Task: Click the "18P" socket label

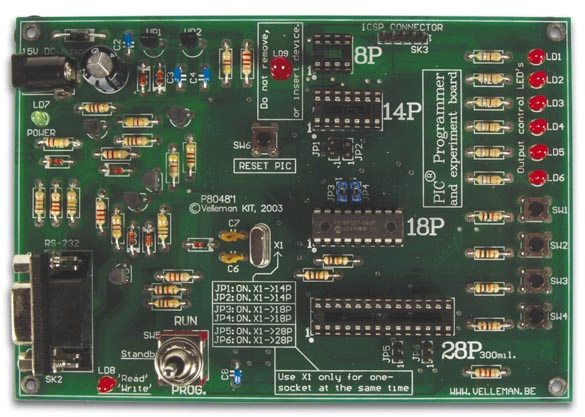Action: (x=425, y=226)
